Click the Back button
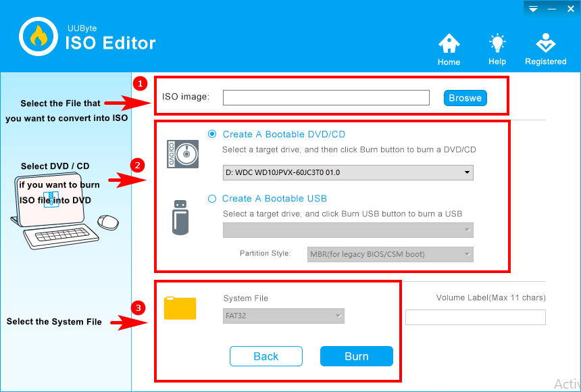The width and height of the screenshot is (581, 392). (x=266, y=356)
